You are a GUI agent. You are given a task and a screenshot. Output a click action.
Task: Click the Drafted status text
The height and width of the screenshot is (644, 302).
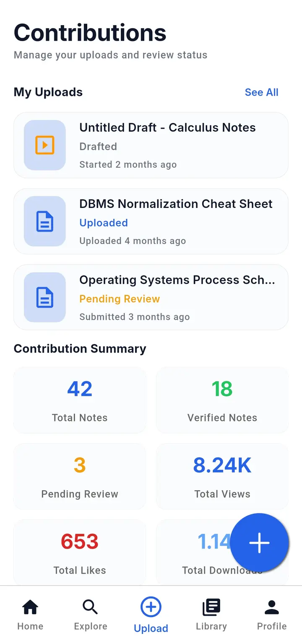(x=98, y=147)
